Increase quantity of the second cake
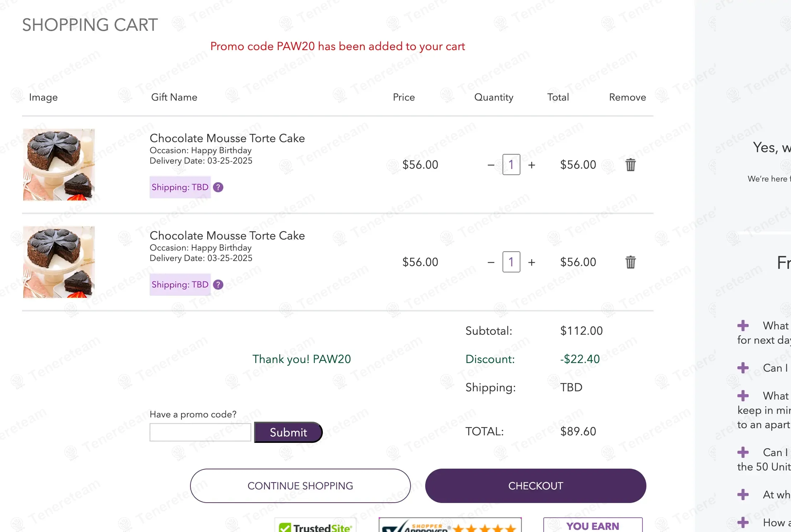 tap(532, 262)
